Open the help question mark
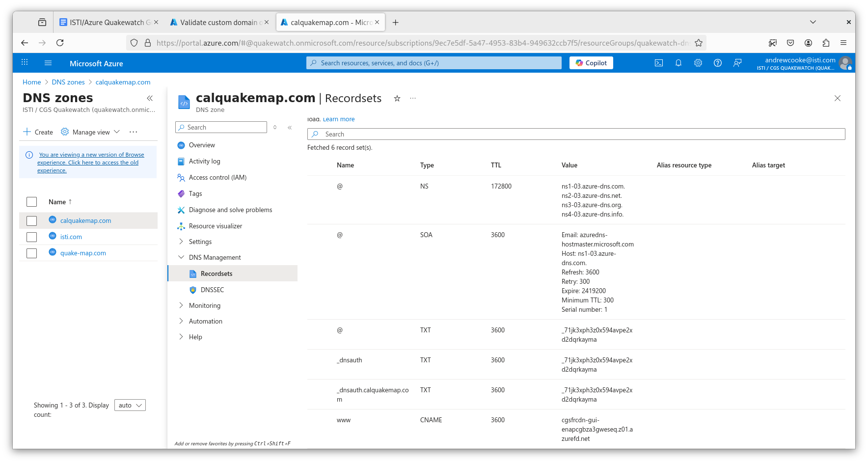 tap(718, 63)
